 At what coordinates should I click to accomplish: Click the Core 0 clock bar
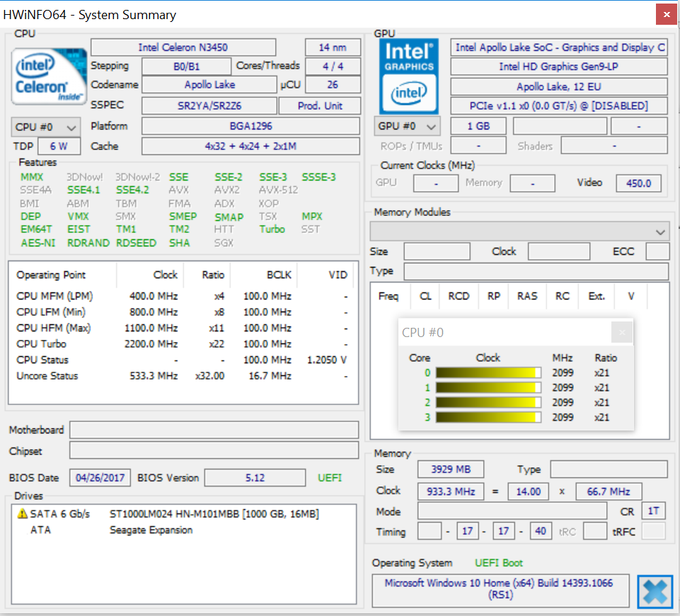pos(488,372)
